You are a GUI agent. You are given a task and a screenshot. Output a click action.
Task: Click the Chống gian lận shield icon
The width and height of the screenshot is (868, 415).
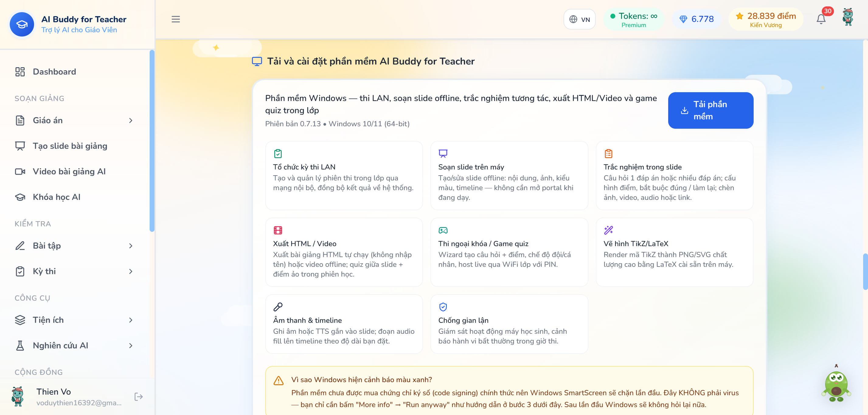tap(443, 307)
